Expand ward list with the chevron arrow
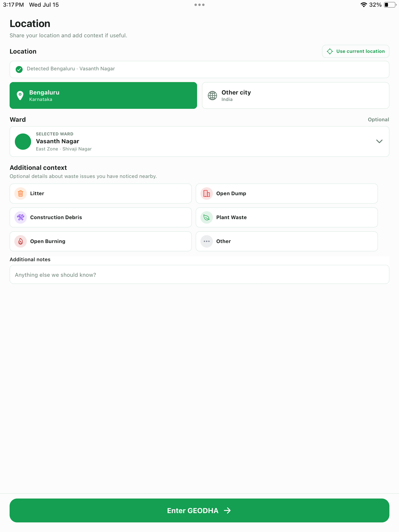Screen dimensions: 399x532 tap(379, 141)
